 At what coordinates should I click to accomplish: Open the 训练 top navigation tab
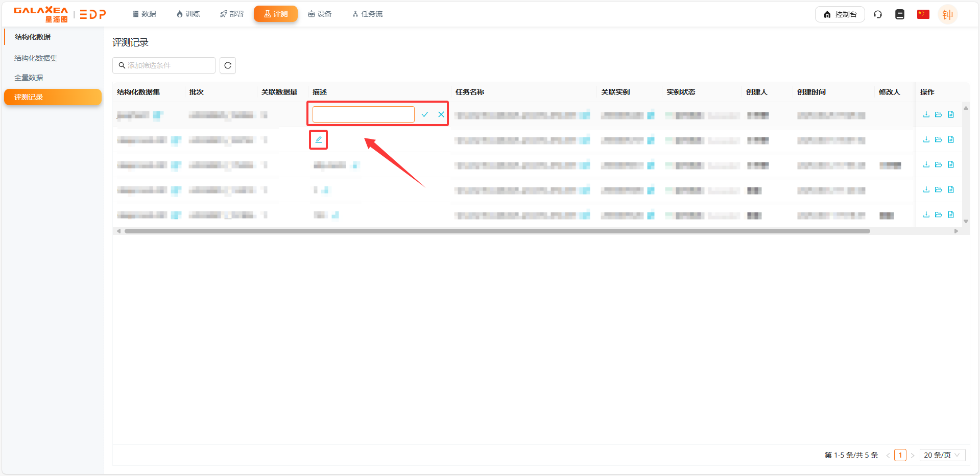[x=188, y=14]
